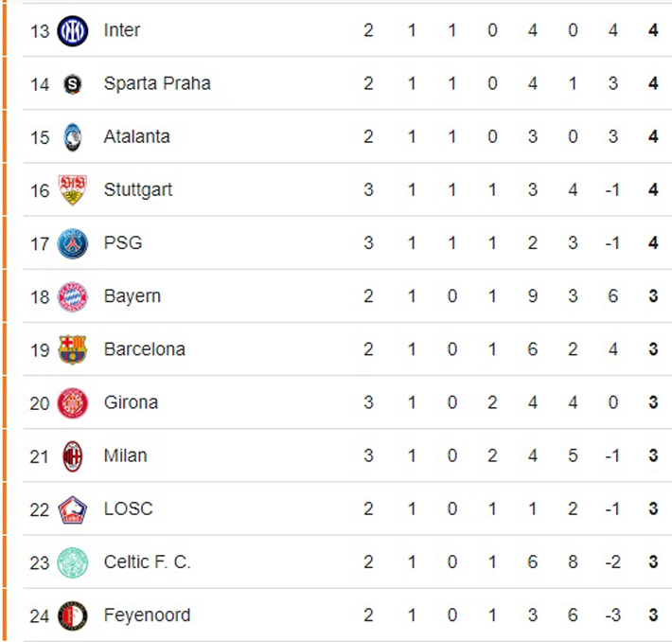This screenshot has height=642, width=672.
Task: Open the Inter team name link
Action: tap(122, 30)
